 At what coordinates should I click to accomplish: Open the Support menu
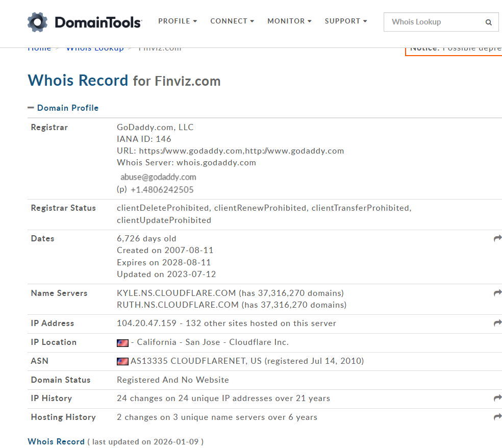(345, 21)
